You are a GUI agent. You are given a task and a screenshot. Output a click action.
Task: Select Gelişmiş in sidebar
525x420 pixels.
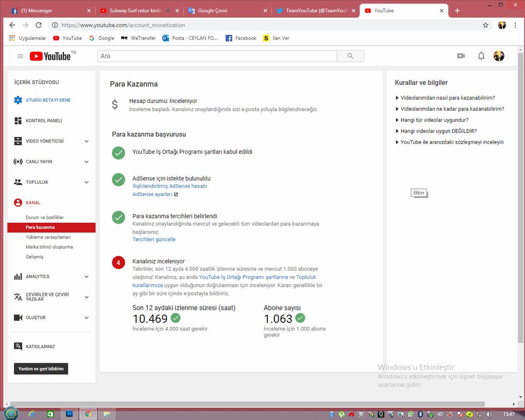(35, 257)
